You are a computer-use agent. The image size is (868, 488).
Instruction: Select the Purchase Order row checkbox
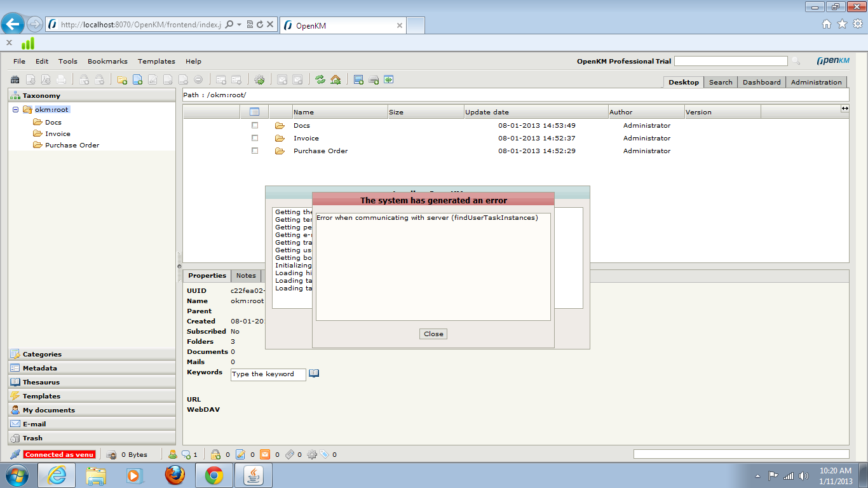255,151
